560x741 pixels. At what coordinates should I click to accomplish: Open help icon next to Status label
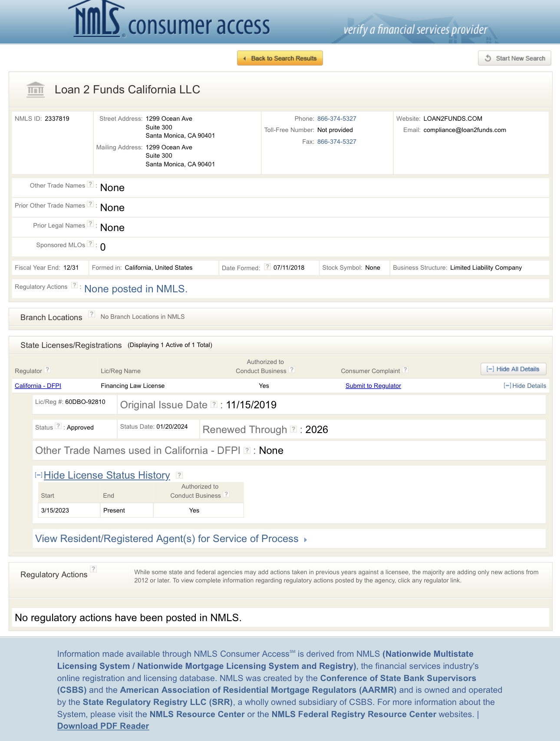point(58,426)
